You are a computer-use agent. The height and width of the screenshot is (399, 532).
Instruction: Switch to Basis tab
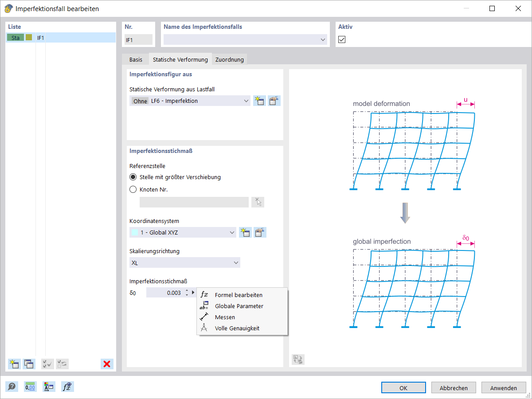pyautogui.click(x=136, y=59)
